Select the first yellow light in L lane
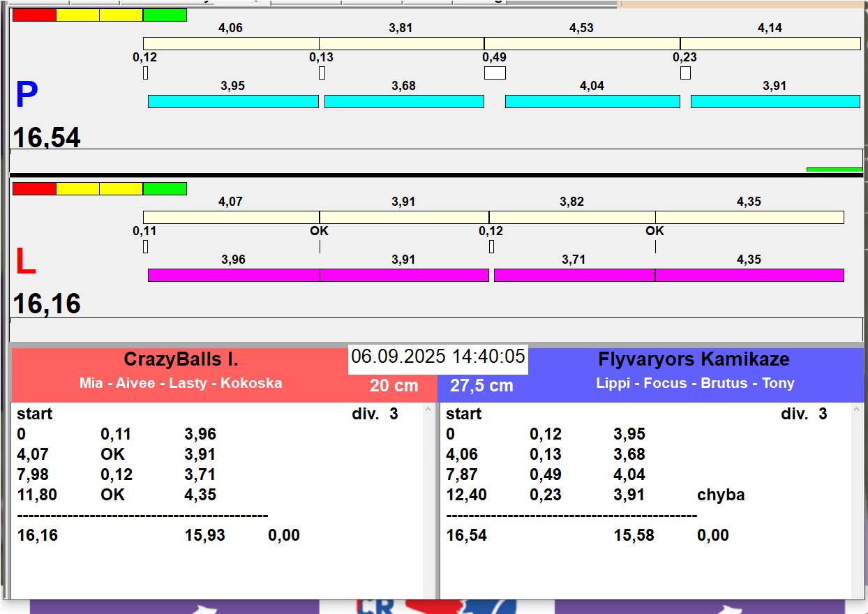Image resolution: width=868 pixels, height=614 pixels. coord(77,188)
